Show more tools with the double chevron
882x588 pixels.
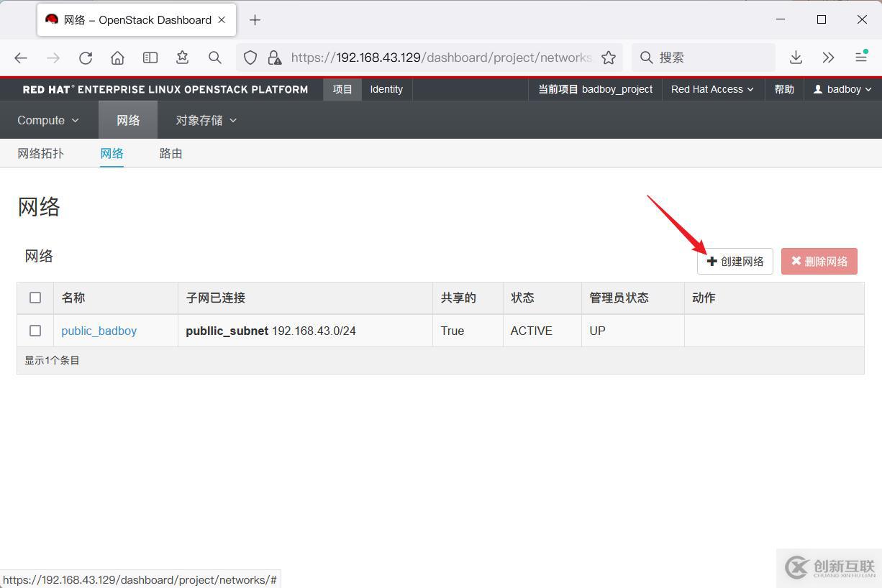point(828,58)
